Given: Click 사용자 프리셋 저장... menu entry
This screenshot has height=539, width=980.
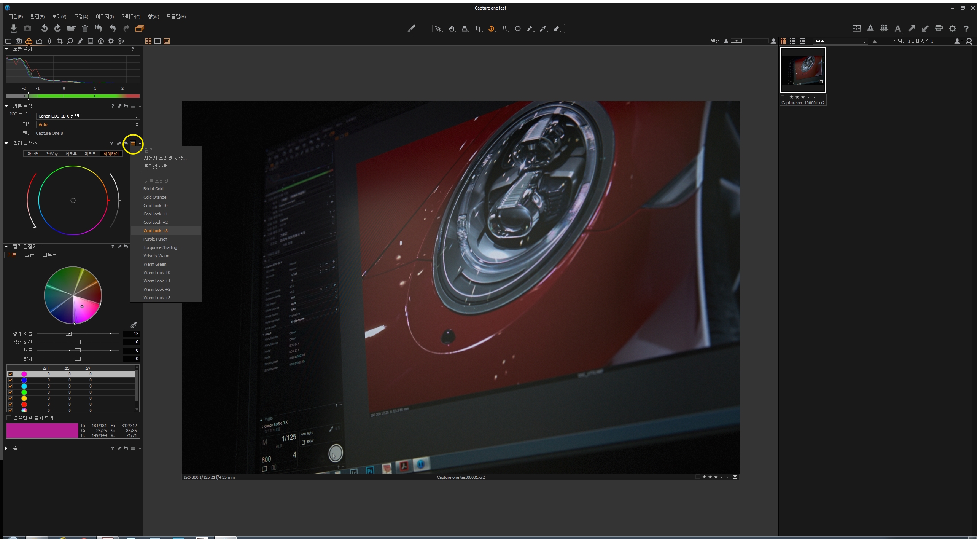Looking at the screenshot, I should (165, 158).
